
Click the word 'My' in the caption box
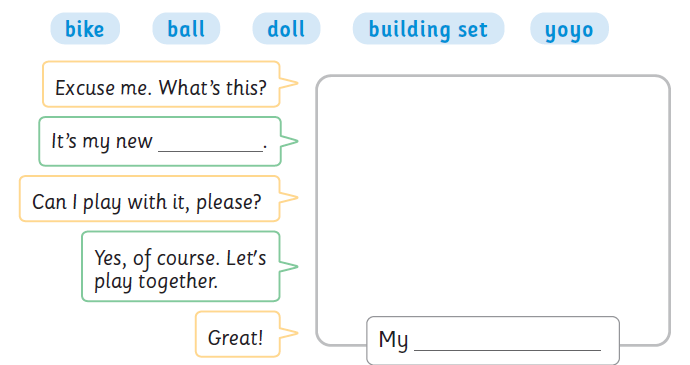393,340
